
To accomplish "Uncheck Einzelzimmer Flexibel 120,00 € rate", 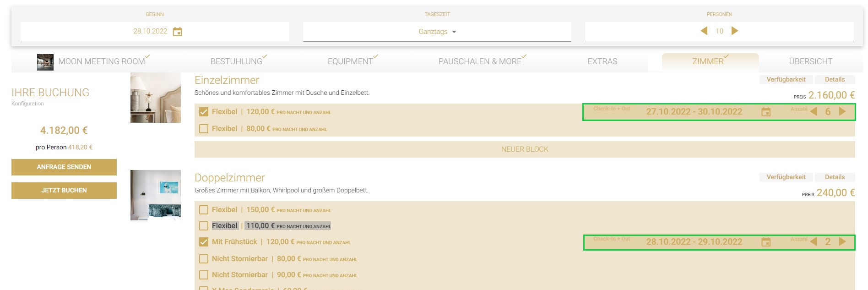I will [204, 112].
